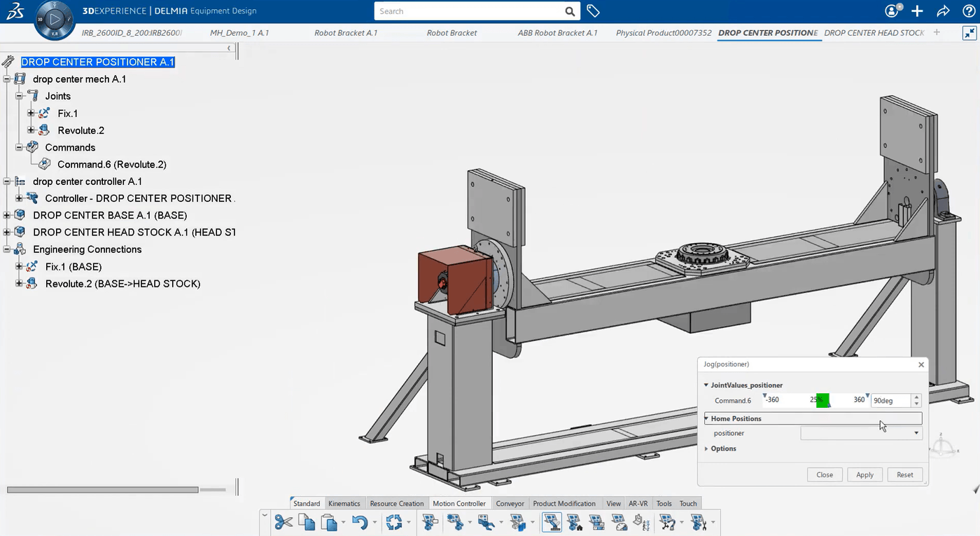The width and height of the screenshot is (980, 536).
Task: Click the green Command.6 joint value slider
Action: pos(823,400)
